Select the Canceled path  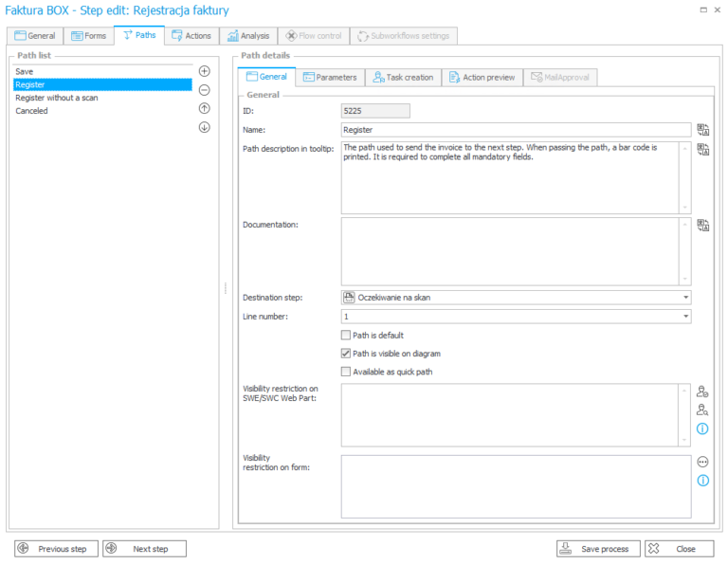pyautogui.click(x=102, y=111)
